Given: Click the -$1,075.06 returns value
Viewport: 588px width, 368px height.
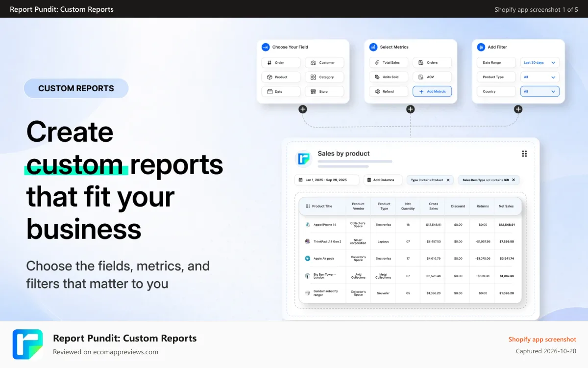Looking at the screenshot, I should click(483, 258).
